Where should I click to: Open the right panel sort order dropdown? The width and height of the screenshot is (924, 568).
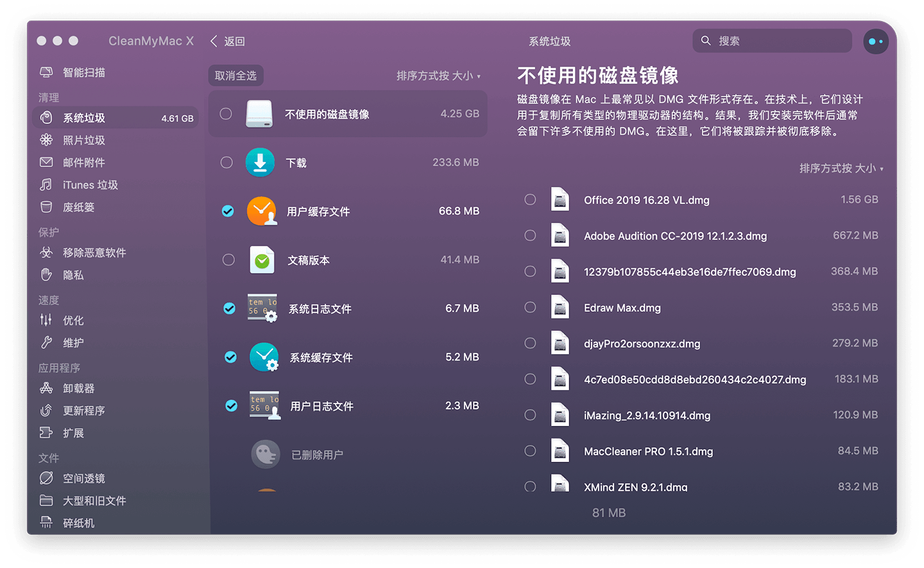842,168
